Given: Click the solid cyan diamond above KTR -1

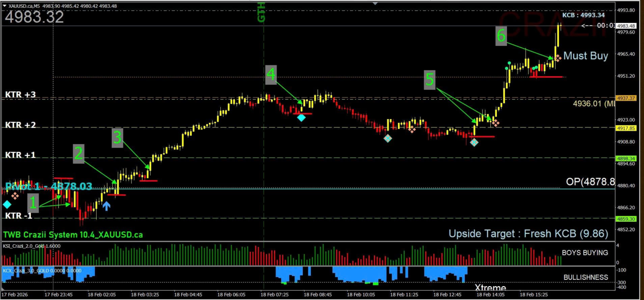Looking at the screenshot, I should (x=7, y=204).
